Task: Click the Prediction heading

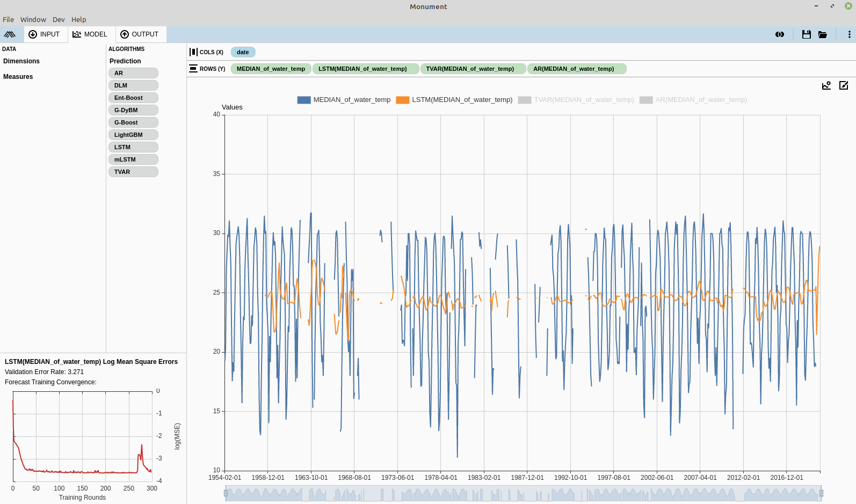Action: [125, 61]
